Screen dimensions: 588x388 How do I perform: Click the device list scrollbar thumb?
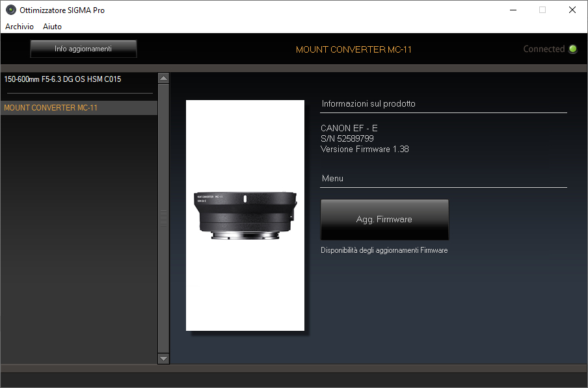tap(163, 218)
